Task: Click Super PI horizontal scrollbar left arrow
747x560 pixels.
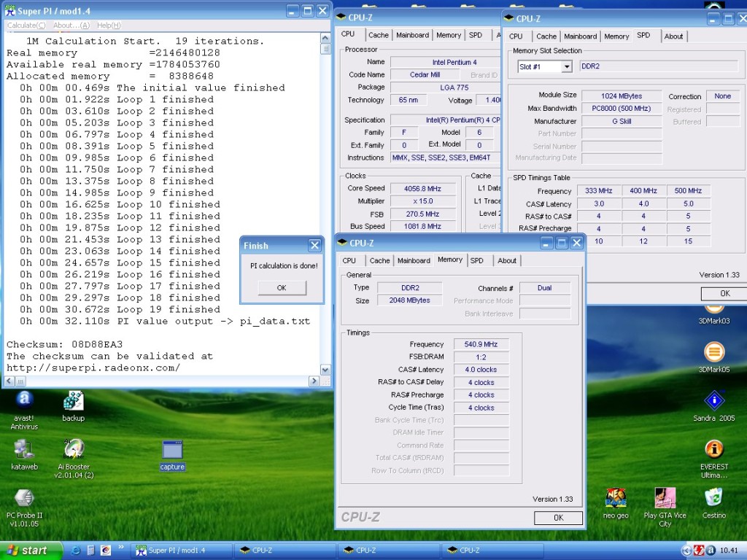Action: point(9,381)
